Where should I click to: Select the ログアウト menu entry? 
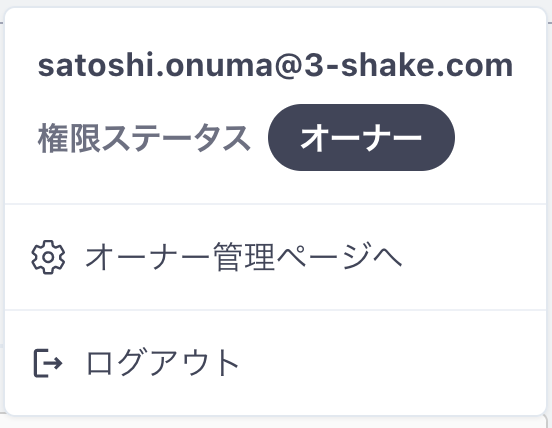pyautogui.click(x=275, y=363)
